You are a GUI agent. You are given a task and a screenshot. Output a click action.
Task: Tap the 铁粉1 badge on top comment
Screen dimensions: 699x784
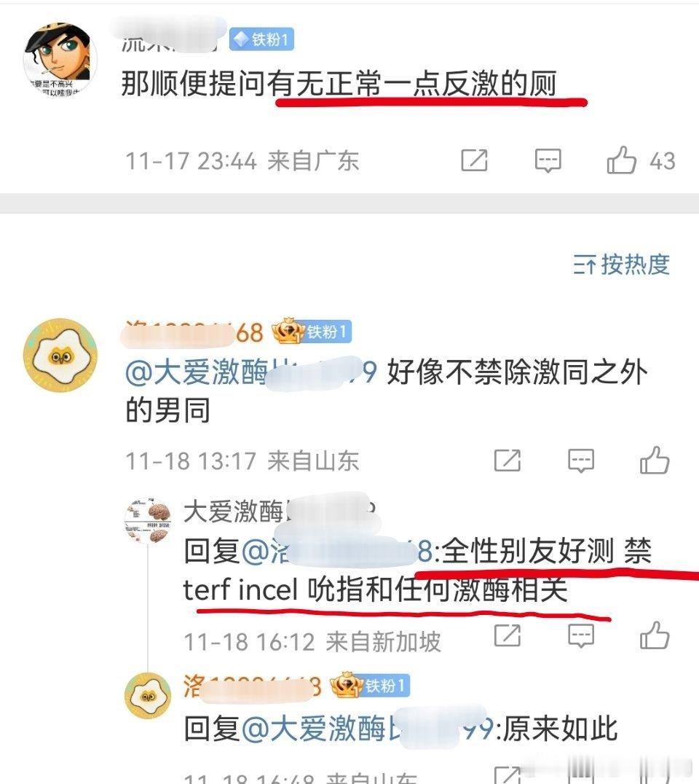pos(261,39)
